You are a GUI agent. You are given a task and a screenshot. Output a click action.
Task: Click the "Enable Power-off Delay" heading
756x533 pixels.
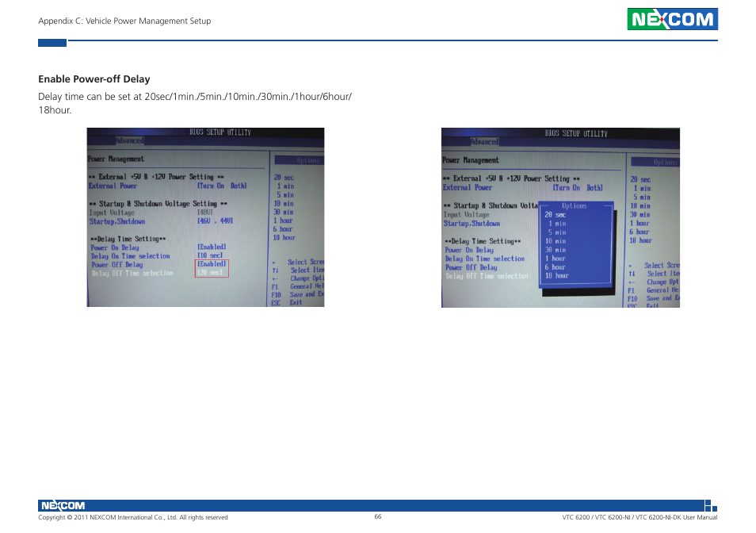pos(94,79)
